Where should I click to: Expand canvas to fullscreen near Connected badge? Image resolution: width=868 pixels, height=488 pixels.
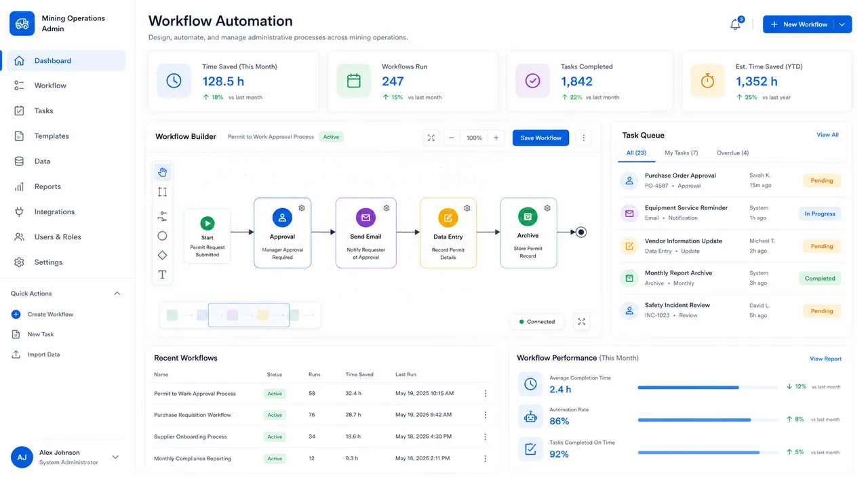pyautogui.click(x=581, y=322)
